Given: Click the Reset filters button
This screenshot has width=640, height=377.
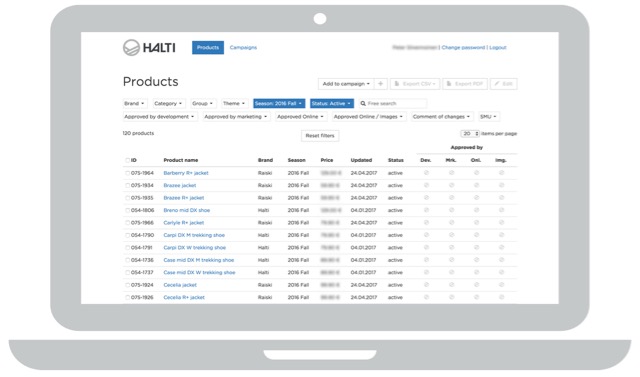Looking at the screenshot, I should 320,135.
